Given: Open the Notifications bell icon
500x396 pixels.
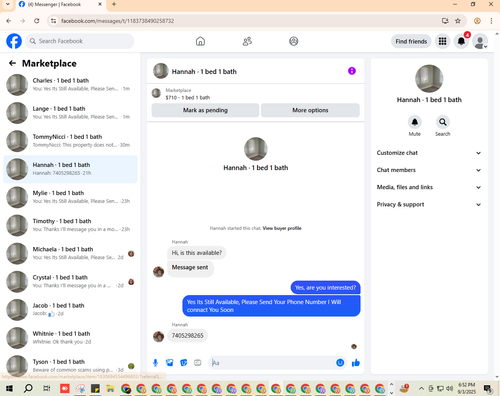Looking at the screenshot, I should point(461,41).
